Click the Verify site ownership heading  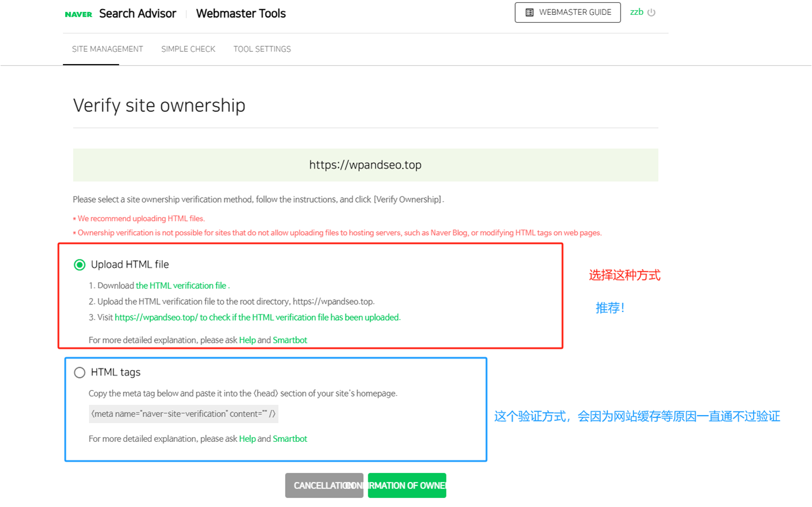point(159,105)
